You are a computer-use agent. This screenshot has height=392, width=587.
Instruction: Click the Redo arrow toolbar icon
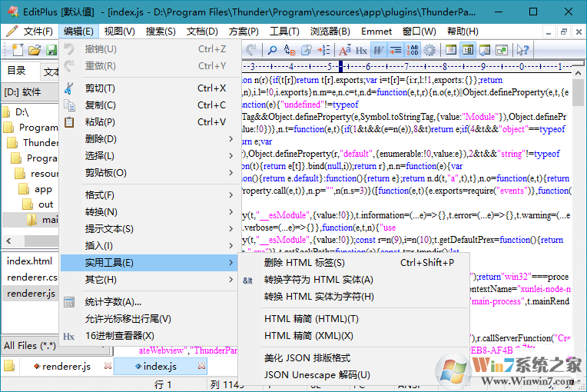(x=250, y=49)
